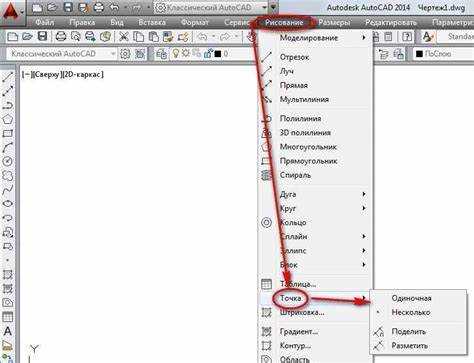Open the Standard text style dropdown
474x363 pixels.
pos(456,37)
